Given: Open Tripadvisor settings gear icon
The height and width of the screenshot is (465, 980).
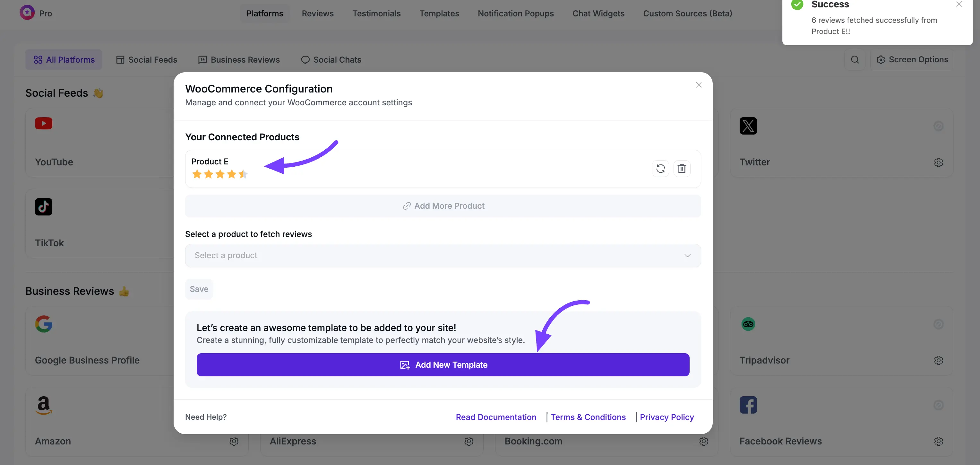Looking at the screenshot, I should coord(938,360).
